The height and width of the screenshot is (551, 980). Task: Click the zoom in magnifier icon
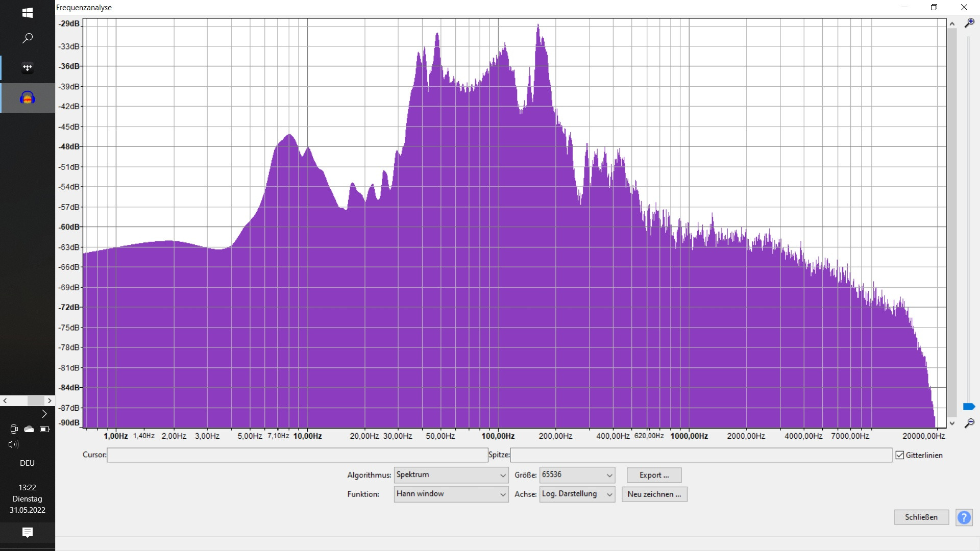pyautogui.click(x=969, y=23)
